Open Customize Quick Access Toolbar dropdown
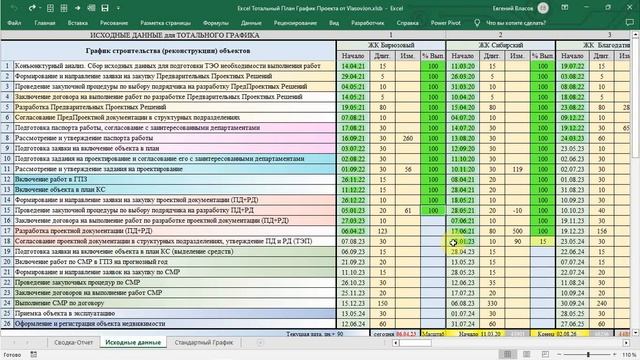The height and width of the screenshot is (360, 640). pos(118,8)
